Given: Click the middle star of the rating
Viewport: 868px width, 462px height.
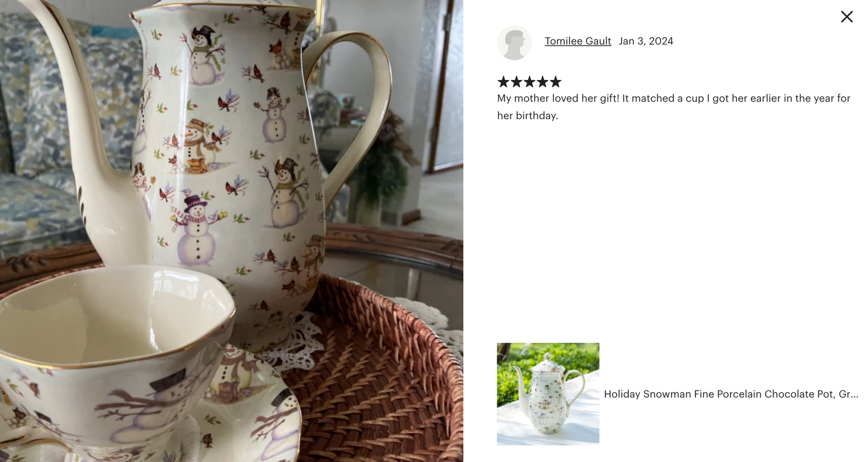Looking at the screenshot, I should click(x=529, y=82).
